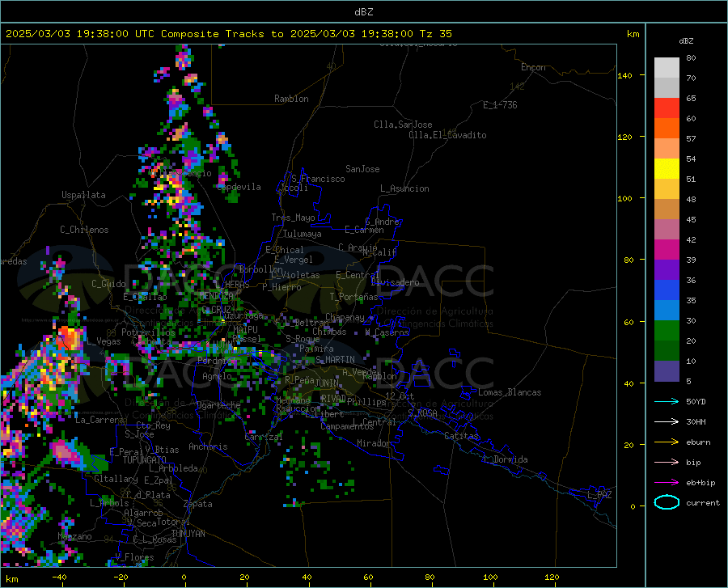Click the yellow eburn arrow icon

(667, 442)
